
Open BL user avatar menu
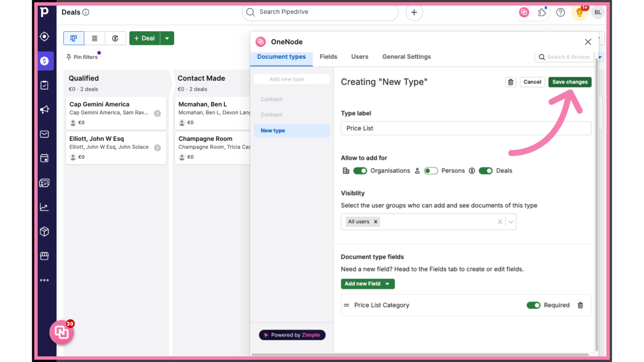coord(598,12)
